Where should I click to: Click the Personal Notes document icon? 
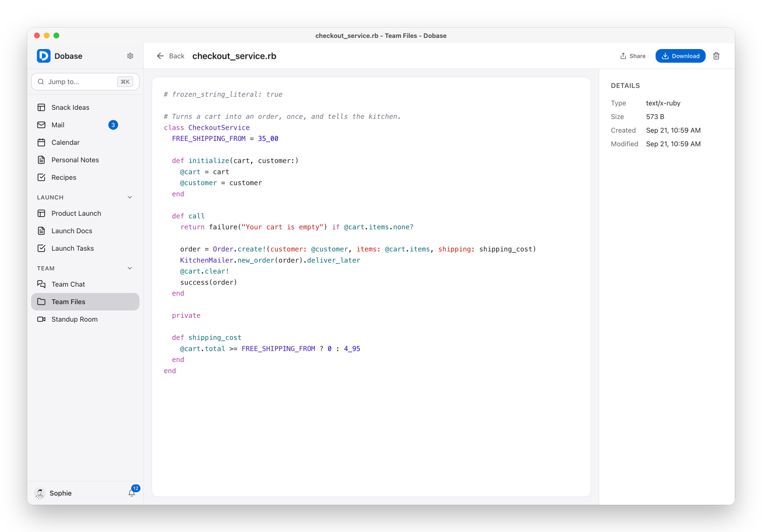(41, 160)
